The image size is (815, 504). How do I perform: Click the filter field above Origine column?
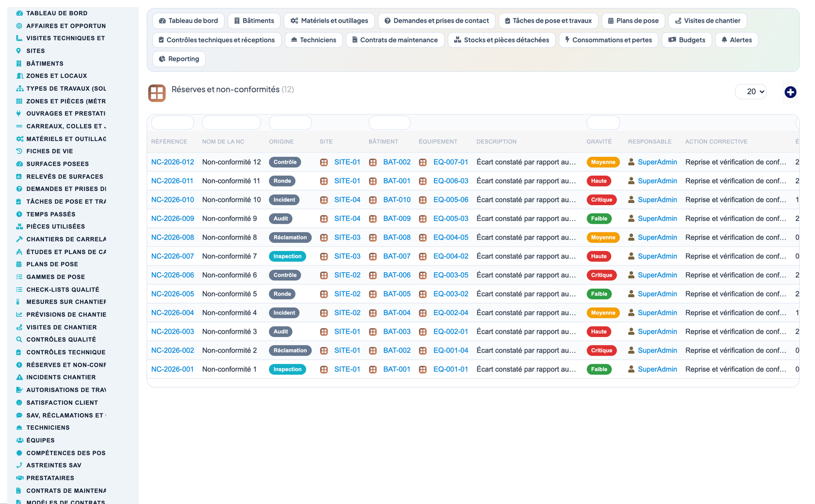290,122
